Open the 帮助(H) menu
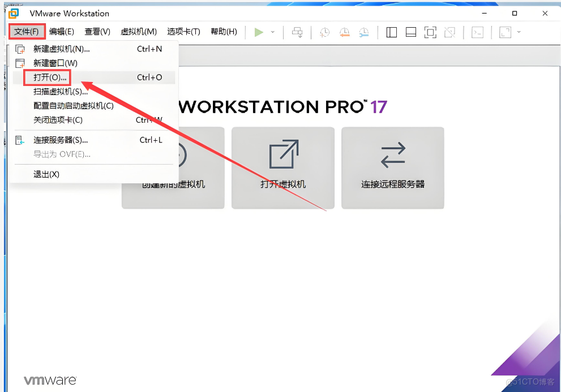 coord(224,32)
